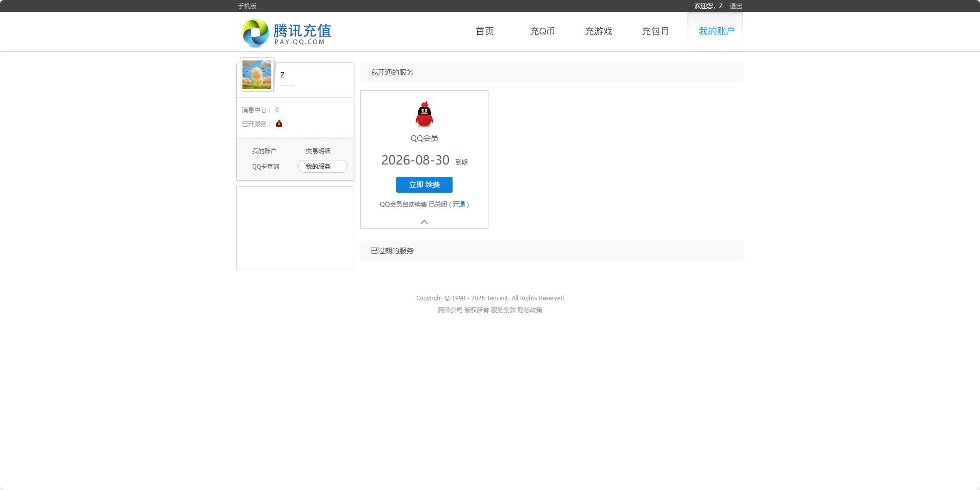
Task: Open the 充游戏 page
Action: point(598,31)
